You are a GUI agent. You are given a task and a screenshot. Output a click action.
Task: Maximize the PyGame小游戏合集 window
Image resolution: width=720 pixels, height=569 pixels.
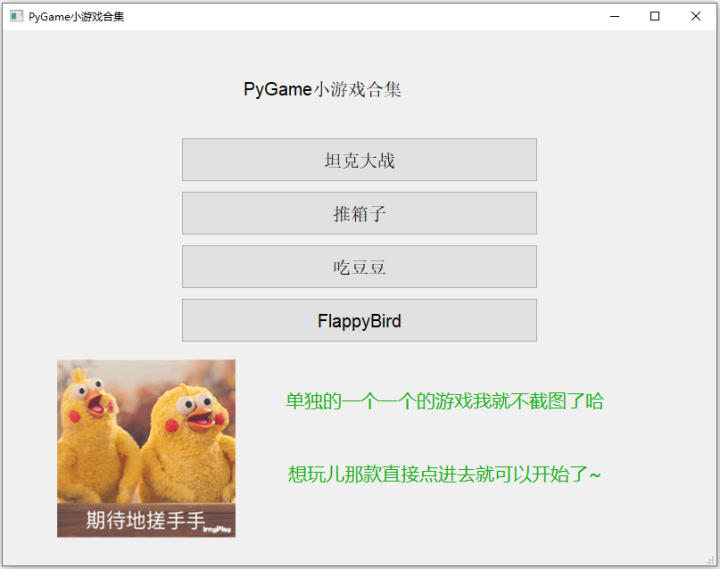(x=655, y=17)
